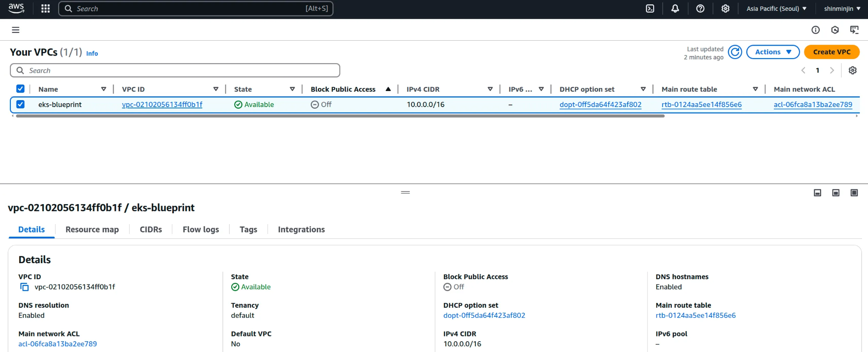Click the monitor icon below the top bar
The height and width of the screenshot is (352, 868).
tap(854, 30)
